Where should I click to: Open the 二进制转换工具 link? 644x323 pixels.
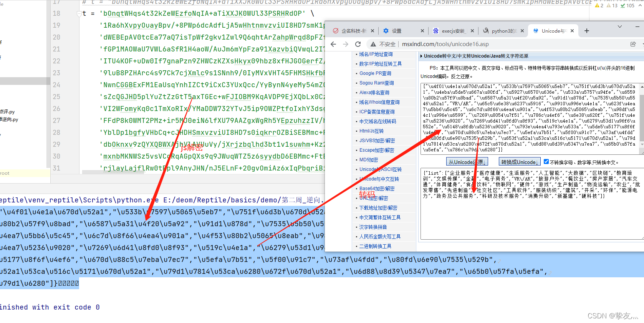coord(375,246)
